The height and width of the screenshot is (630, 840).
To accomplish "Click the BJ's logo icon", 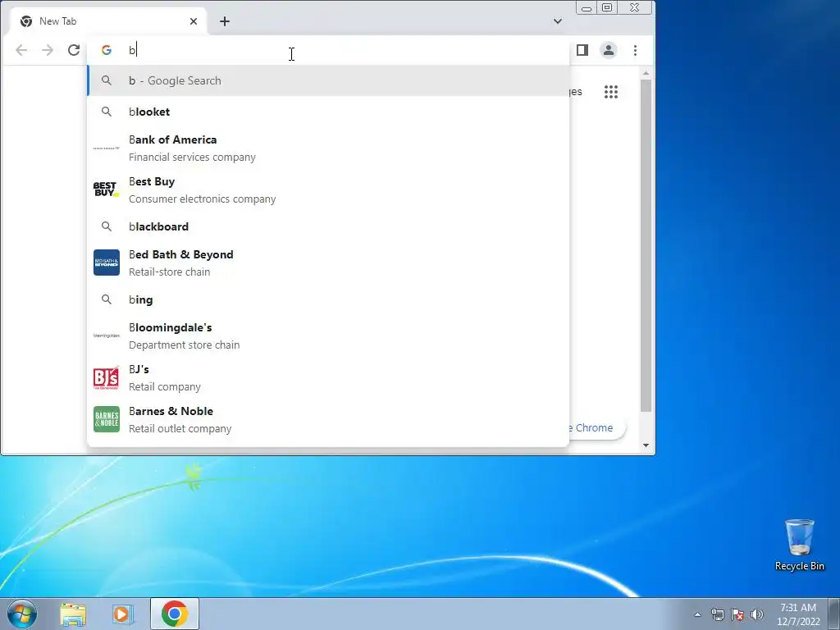I will [x=107, y=378].
